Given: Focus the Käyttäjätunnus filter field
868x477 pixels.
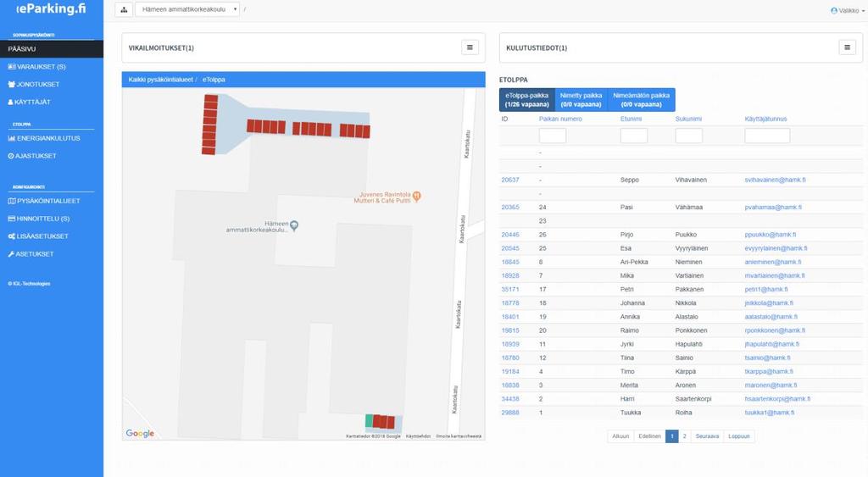Looking at the screenshot, I should pos(767,136).
